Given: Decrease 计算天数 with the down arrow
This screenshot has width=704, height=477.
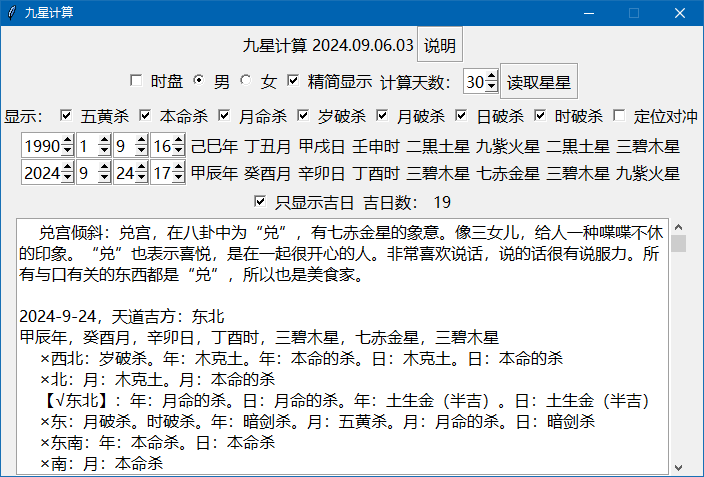Looking at the screenshot, I should coord(492,87).
